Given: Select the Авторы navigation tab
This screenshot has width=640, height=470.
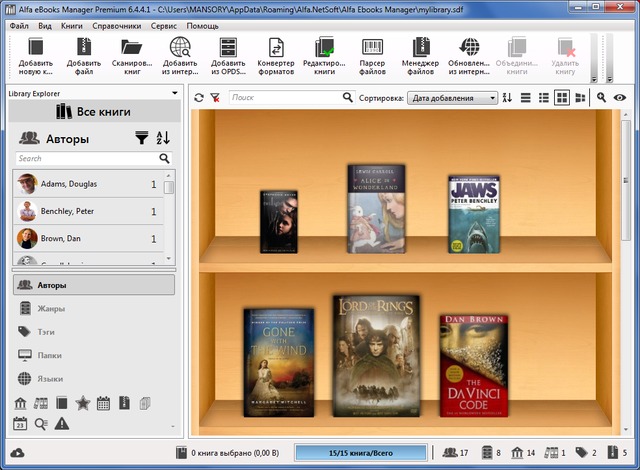Looking at the screenshot, I should (94, 285).
